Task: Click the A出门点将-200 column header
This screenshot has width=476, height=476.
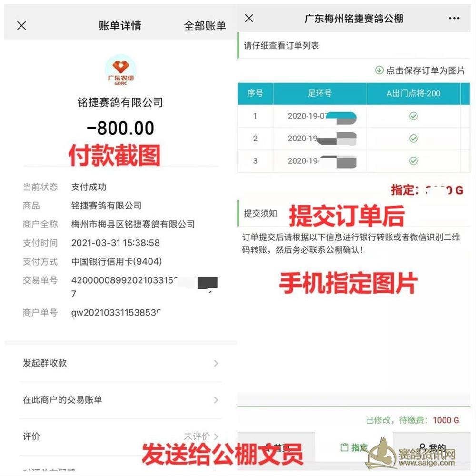Action: coord(414,93)
